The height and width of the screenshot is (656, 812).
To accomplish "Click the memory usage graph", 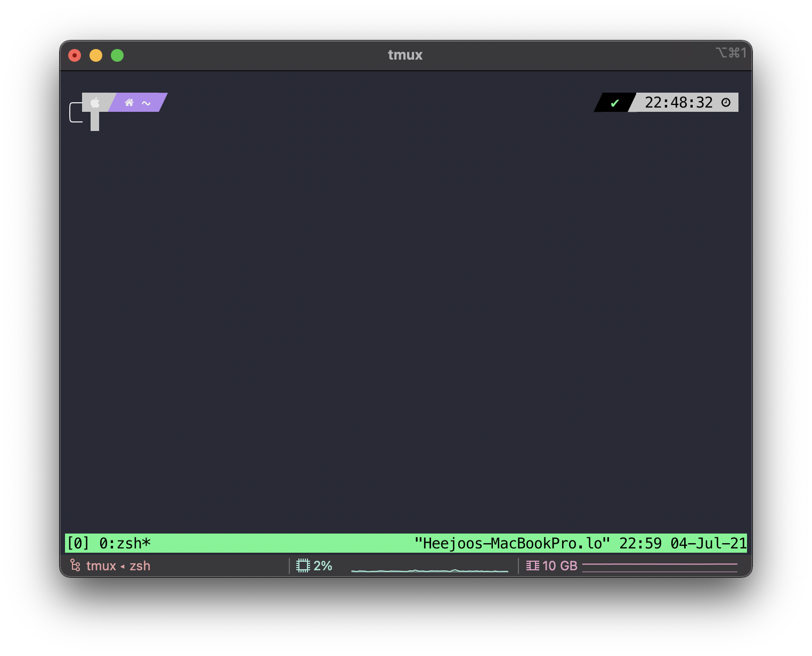I will tap(660, 568).
